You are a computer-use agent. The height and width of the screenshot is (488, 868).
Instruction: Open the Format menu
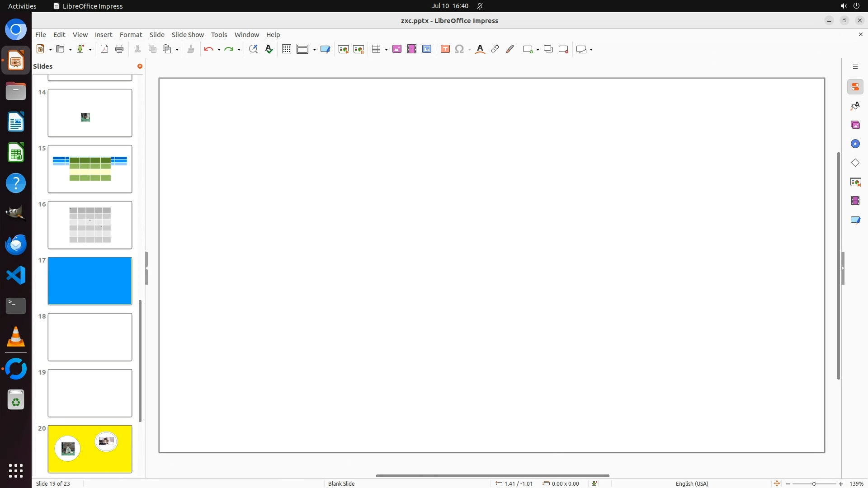(x=131, y=35)
